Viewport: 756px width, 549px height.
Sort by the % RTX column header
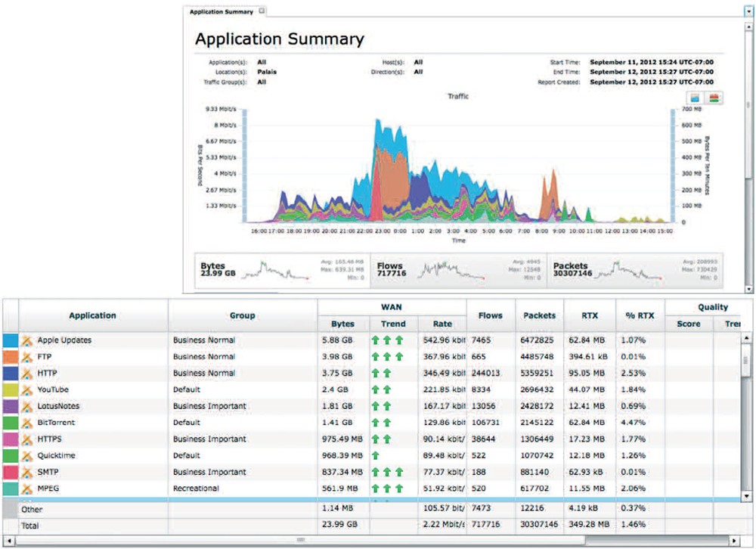pyautogui.click(x=640, y=315)
